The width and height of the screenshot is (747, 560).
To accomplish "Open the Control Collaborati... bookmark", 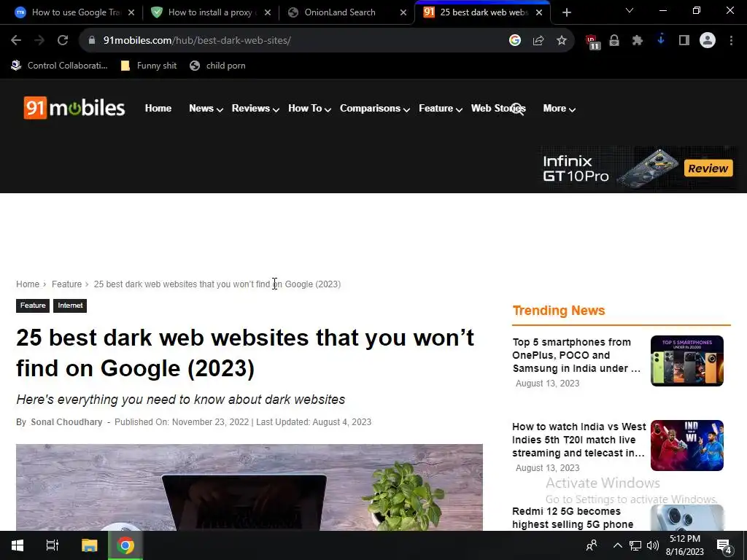I will tap(59, 66).
